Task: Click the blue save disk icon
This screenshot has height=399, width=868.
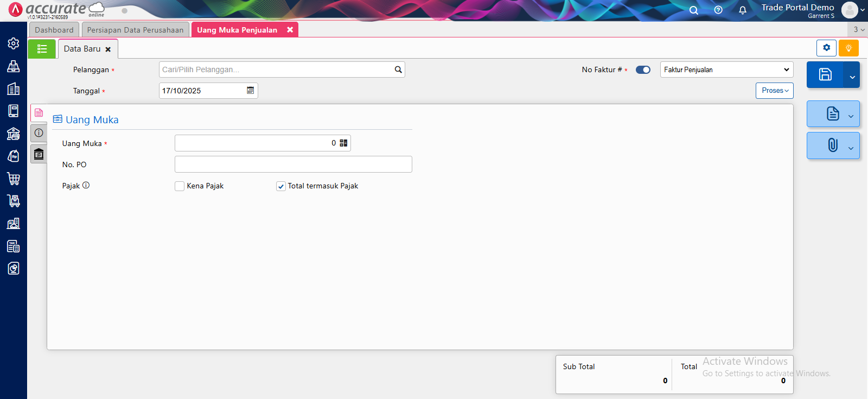Action: pyautogui.click(x=825, y=75)
